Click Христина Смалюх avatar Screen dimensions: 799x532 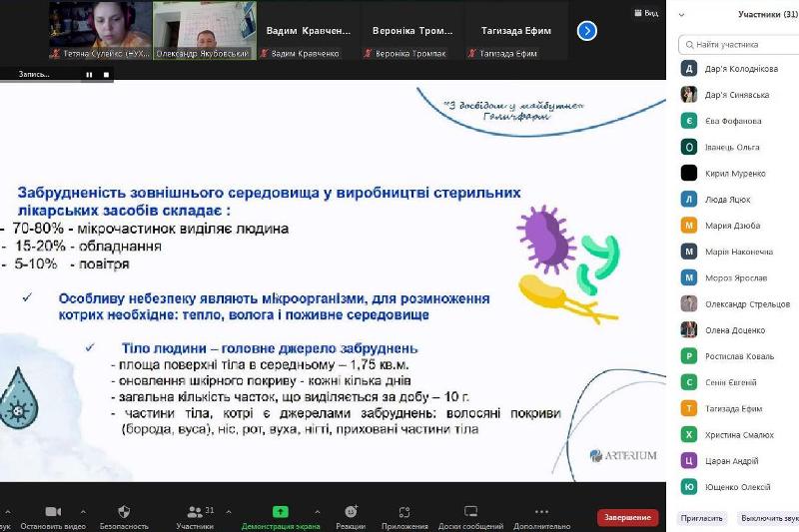pos(689,434)
